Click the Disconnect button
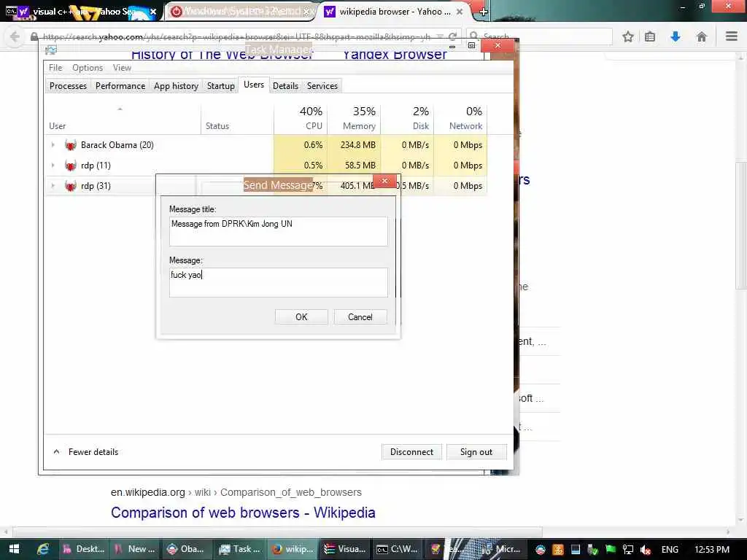The width and height of the screenshot is (747, 560). tap(411, 452)
